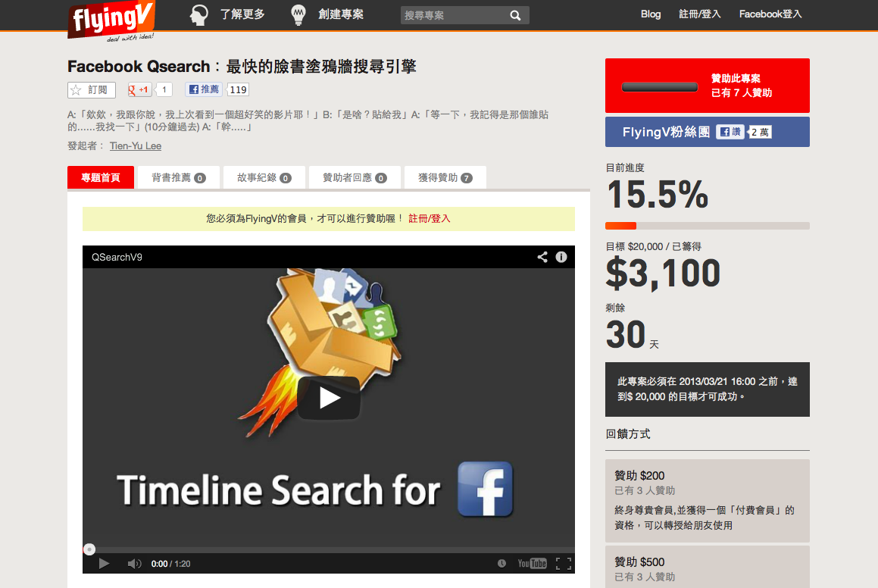This screenshot has height=588, width=878.
Task: Click the red 贊助此專案 button
Action: pyautogui.click(x=708, y=86)
